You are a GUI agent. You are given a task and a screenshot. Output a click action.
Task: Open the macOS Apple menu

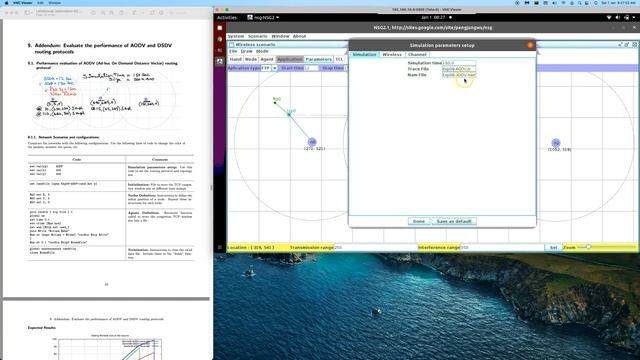pyautogui.click(x=6, y=3)
